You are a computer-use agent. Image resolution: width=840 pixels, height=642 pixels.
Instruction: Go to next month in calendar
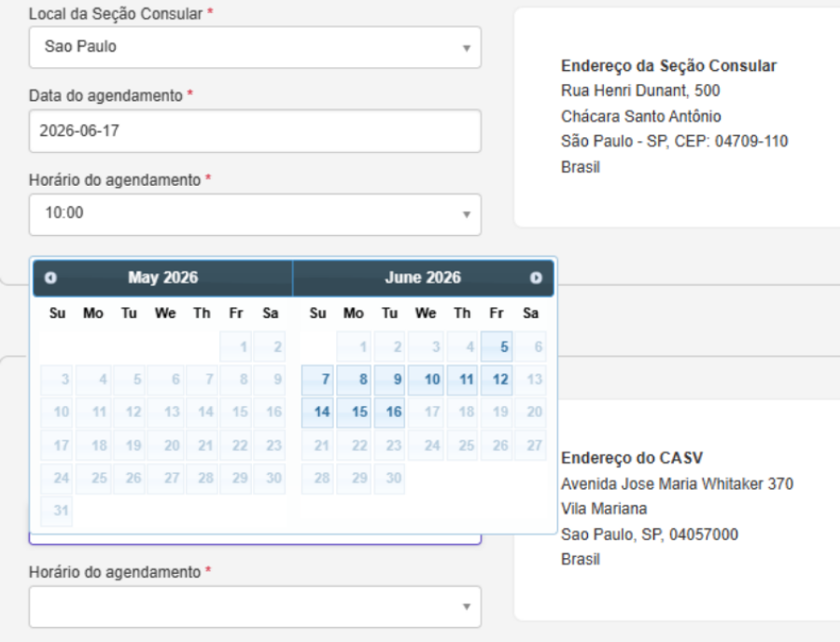coord(535,278)
